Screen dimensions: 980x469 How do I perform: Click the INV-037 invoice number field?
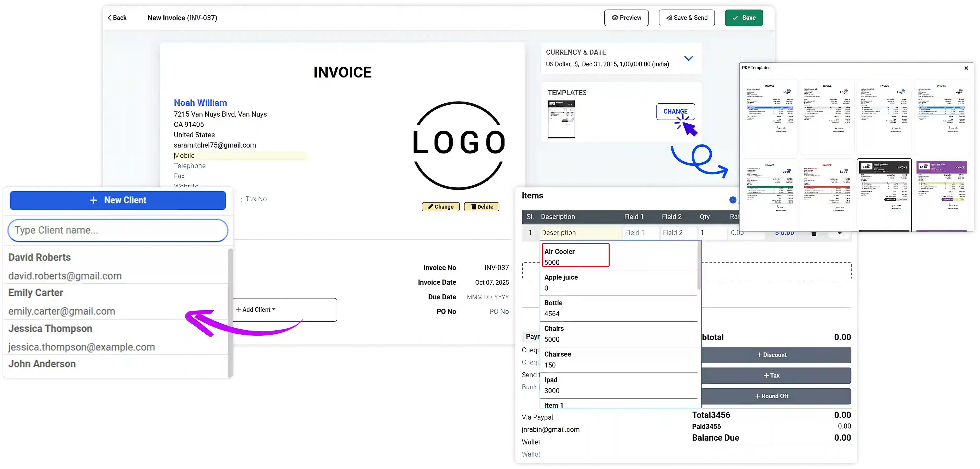coord(496,268)
